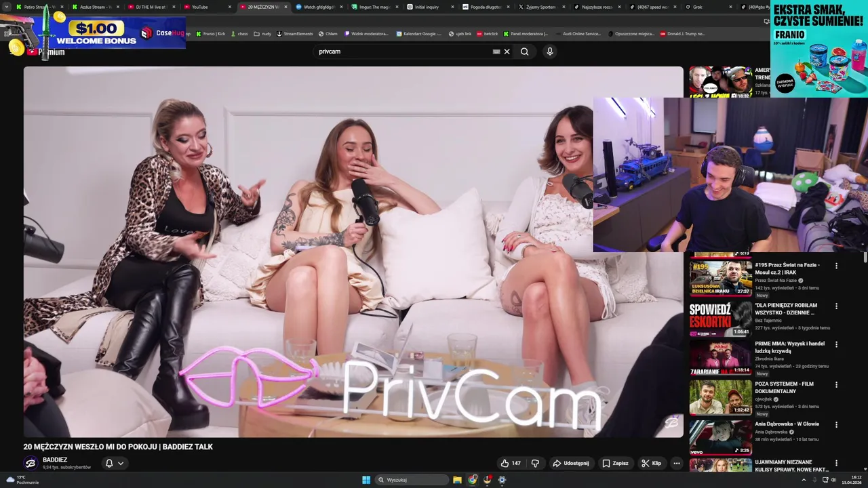Image resolution: width=868 pixels, height=488 pixels.
Task: Open StreamElements bookmark
Action: tap(294, 34)
